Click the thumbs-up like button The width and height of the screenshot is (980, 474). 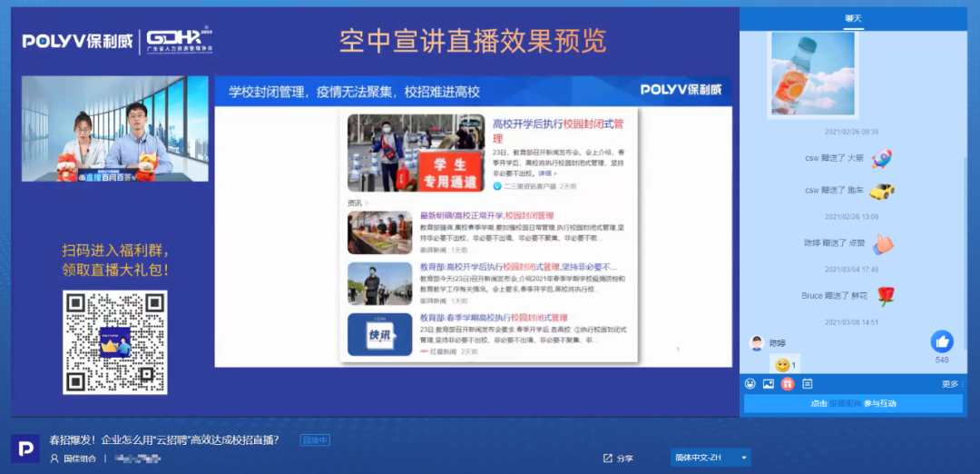pos(942,341)
